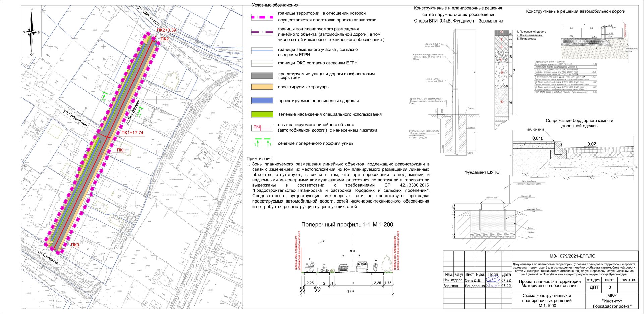The image size is (644, 314).
Task: Click the 'п.ч.' label in the profile
Action: 352,251
